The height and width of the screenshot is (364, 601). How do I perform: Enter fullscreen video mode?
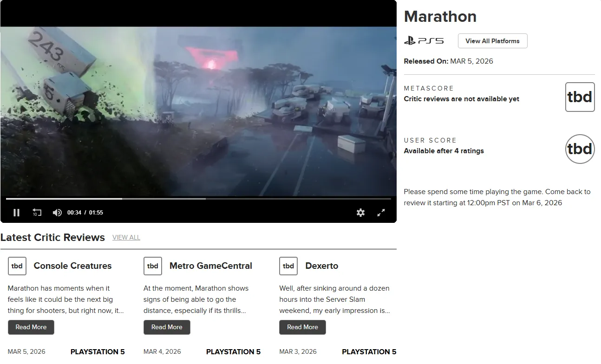coord(381,213)
